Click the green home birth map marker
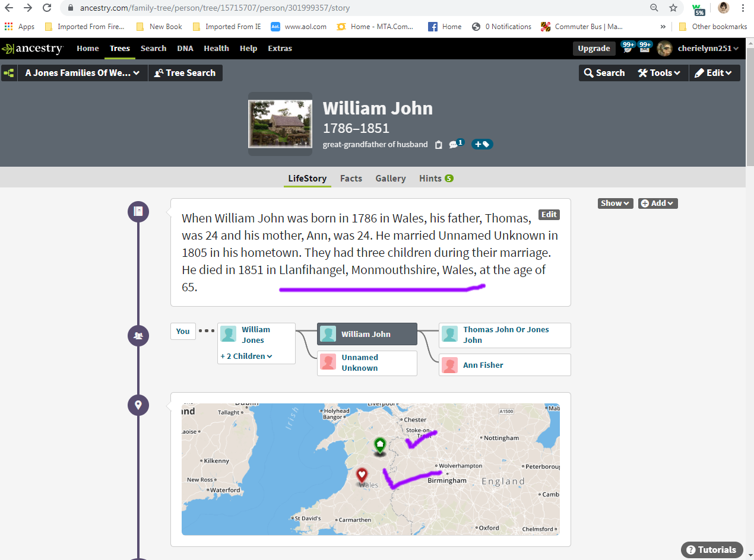 click(379, 444)
